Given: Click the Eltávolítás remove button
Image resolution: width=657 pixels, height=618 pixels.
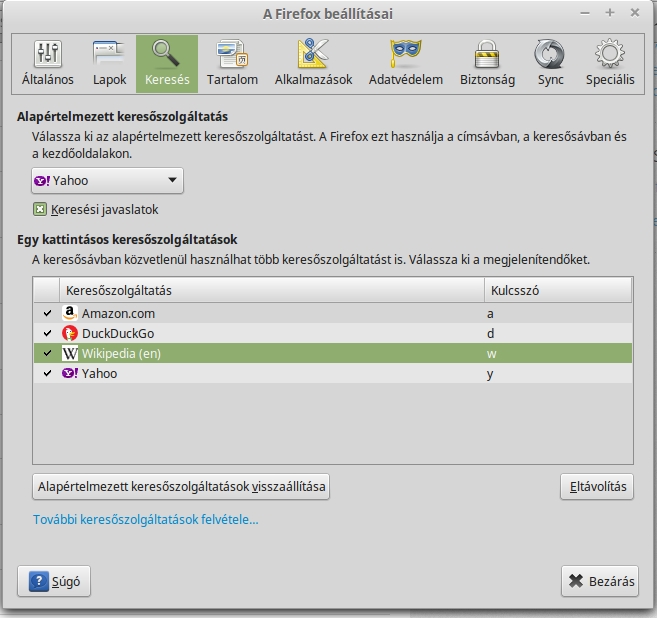Looking at the screenshot, I should pos(597,486).
